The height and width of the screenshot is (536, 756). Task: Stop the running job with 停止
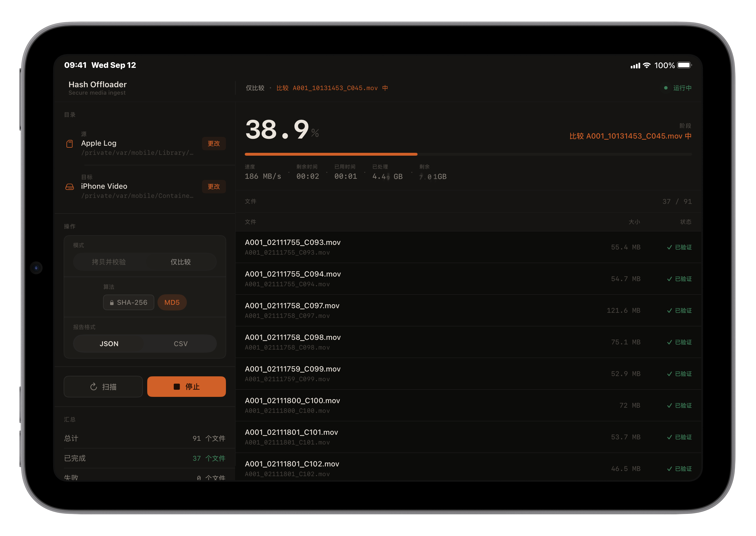(x=186, y=387)
